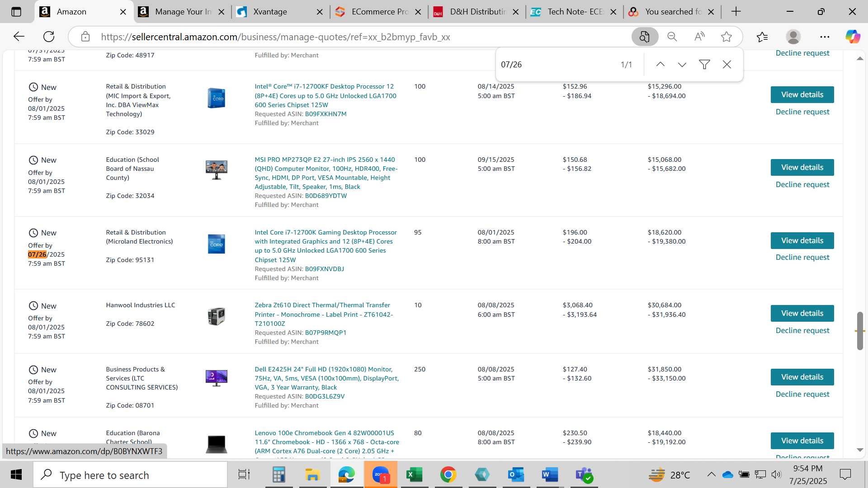Screen dimensions: 868x488
Task: Decline request for the Microland Electronics quote
Action: click(802, 257)
